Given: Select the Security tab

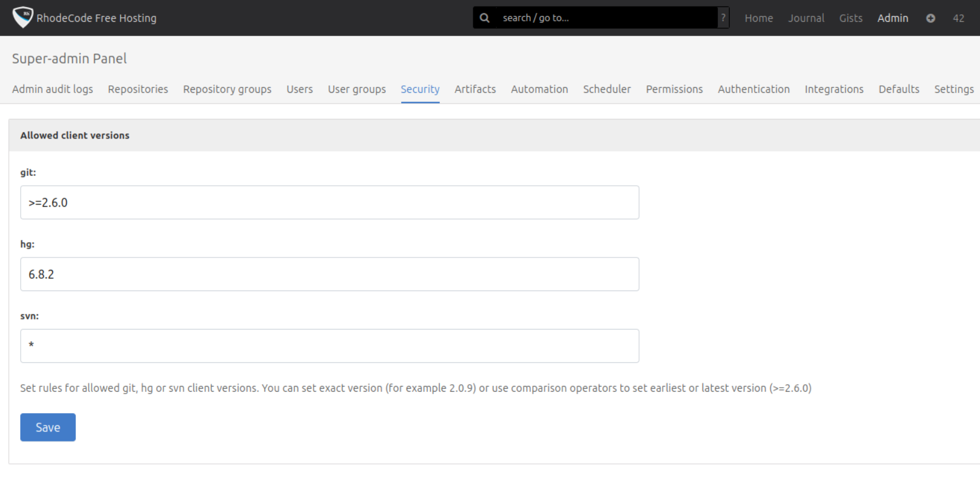Looking at the screenshot, I should [x=420, y=89].
